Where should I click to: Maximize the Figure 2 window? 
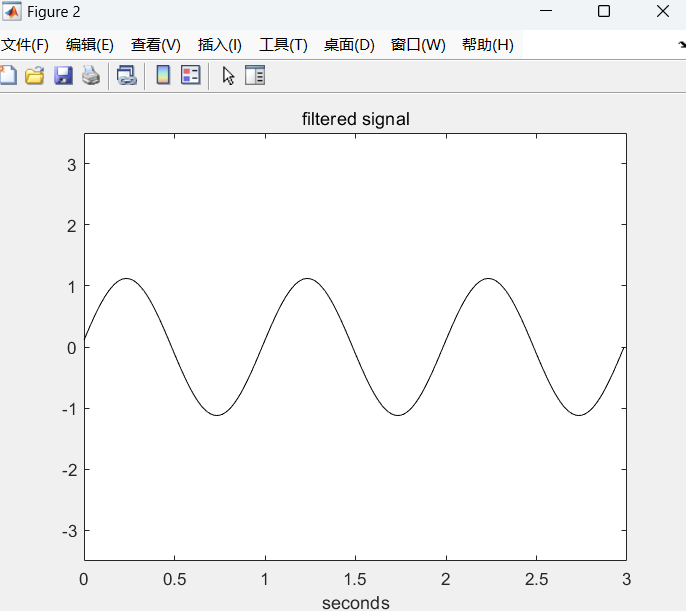pos(604,11)
